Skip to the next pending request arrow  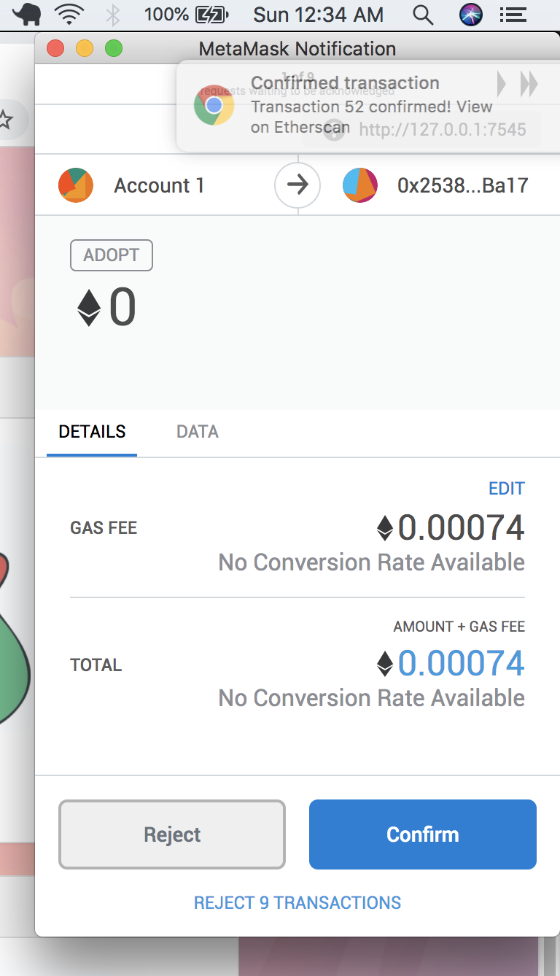point(501,85)
